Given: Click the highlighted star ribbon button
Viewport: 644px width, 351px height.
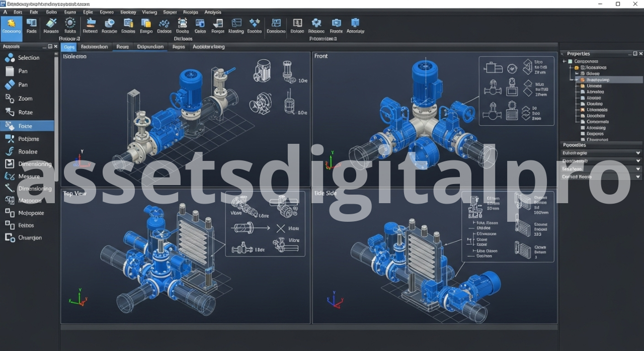Looking at the screenshot, I should click(12, 29).
